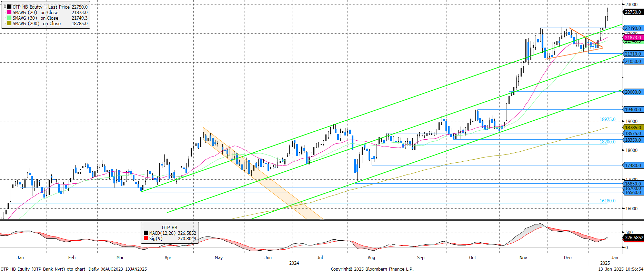Click the Feb label on time axis

[72, 258]
